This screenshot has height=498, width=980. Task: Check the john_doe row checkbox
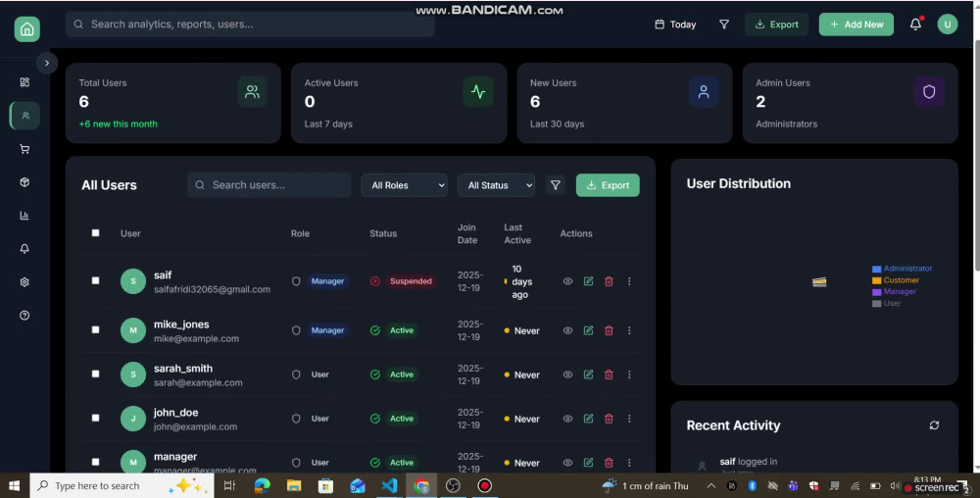pyautogui.click(x=96, y=418)
